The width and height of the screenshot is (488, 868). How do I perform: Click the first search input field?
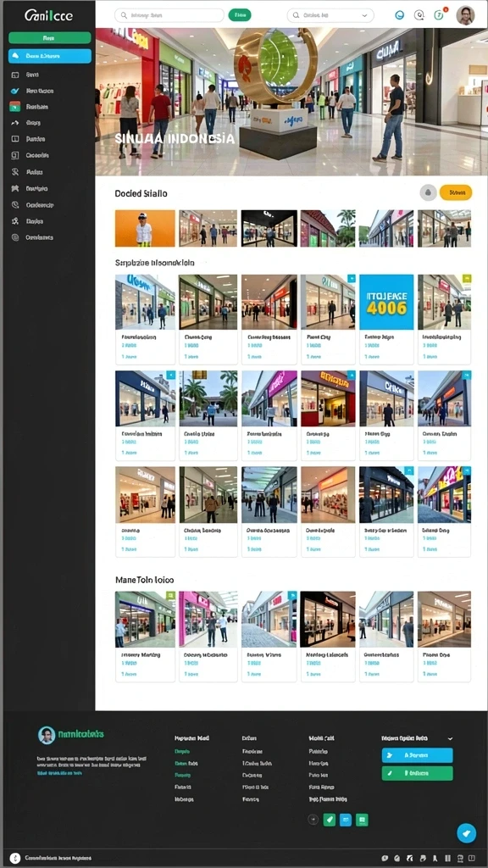[169, 15]
